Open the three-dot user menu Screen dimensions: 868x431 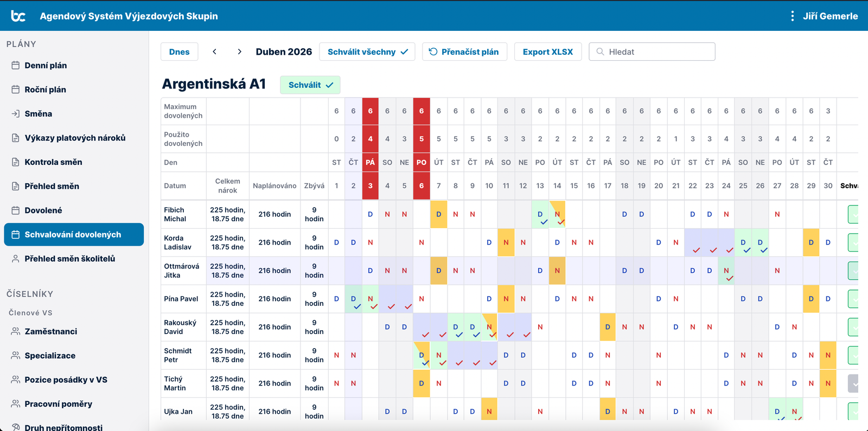[x=793, y=16]
